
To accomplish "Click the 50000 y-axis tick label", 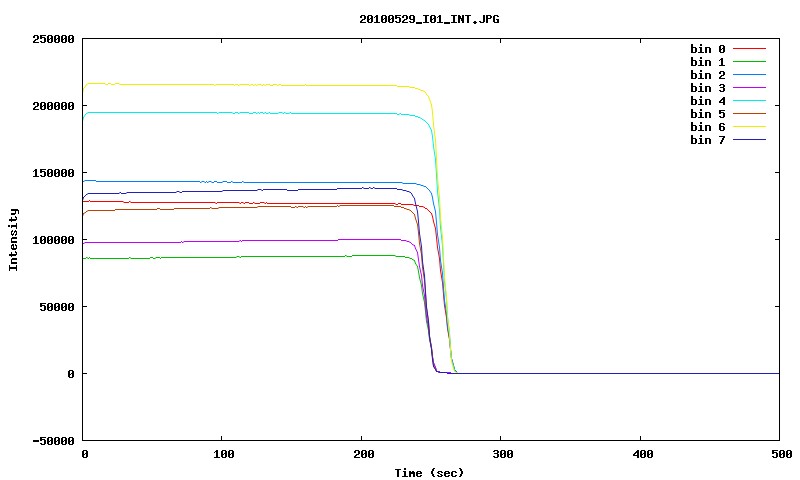I will point(57,307).
